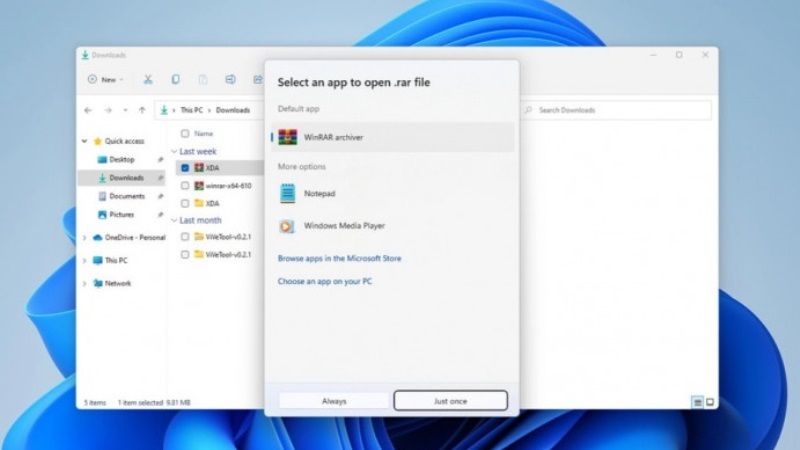This screenshot has width=800, height=450.
Task: Click the Paste icon in Explorer toolbar
Action: tap(203, 80)
